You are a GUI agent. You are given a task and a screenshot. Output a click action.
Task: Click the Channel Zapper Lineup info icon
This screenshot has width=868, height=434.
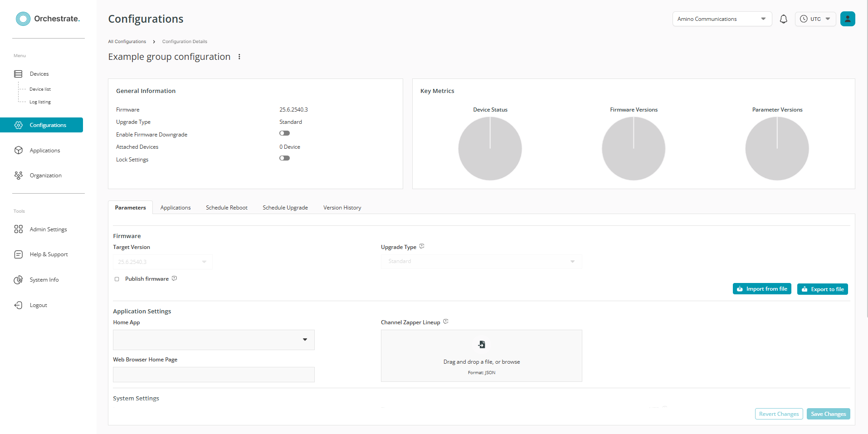point(446,322)
